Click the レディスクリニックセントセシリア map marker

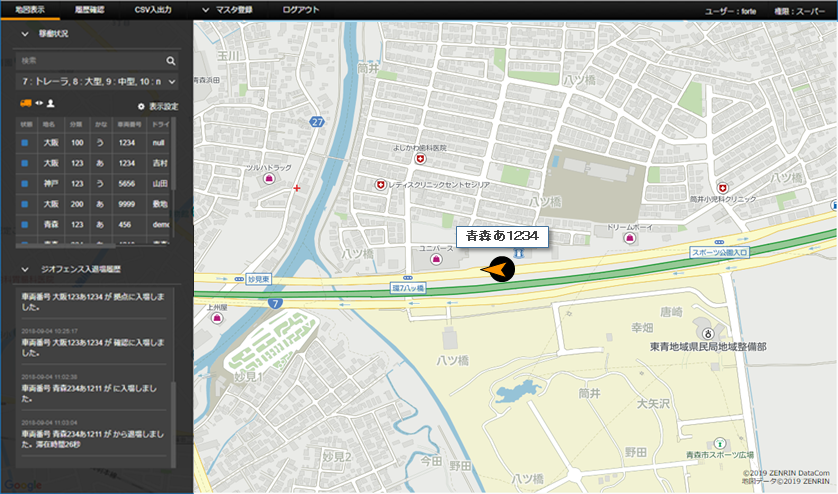click(380, 185)
